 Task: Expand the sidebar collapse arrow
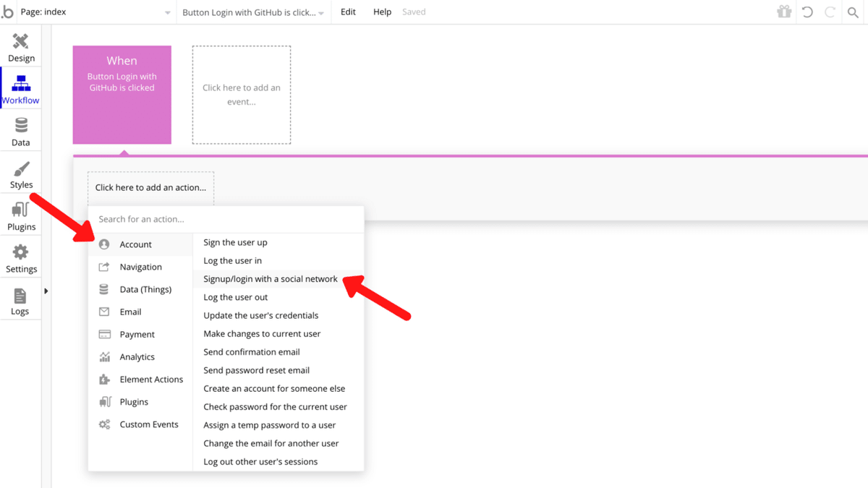click(46, 291)
